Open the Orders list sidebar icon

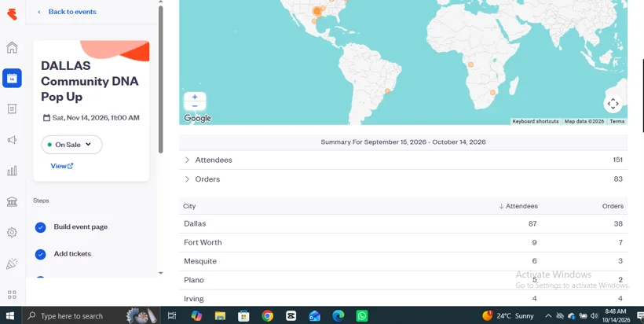(x=12, y=109)
